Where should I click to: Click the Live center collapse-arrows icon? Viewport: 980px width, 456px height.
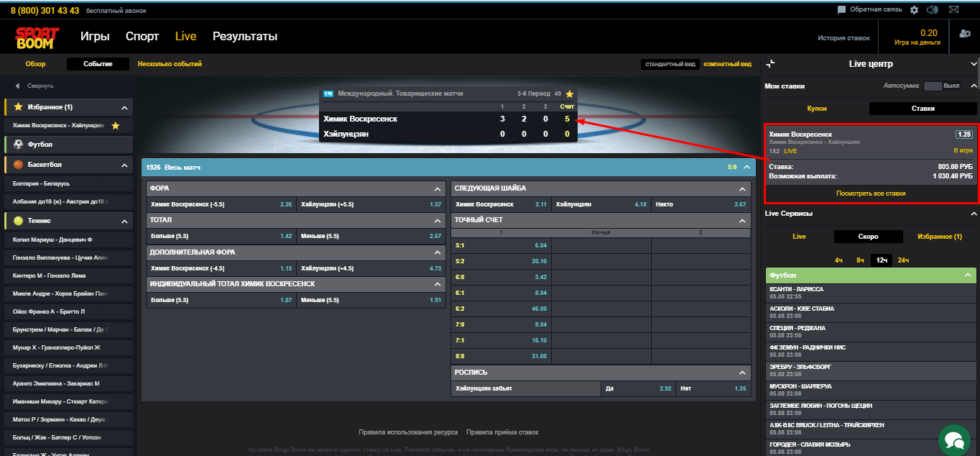pos(770,64)
